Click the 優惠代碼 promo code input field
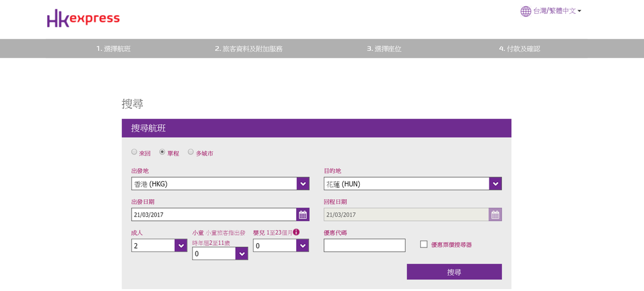The height and width of the screenshot is (291, 644). pyautogui.click(x=364, y=246)
